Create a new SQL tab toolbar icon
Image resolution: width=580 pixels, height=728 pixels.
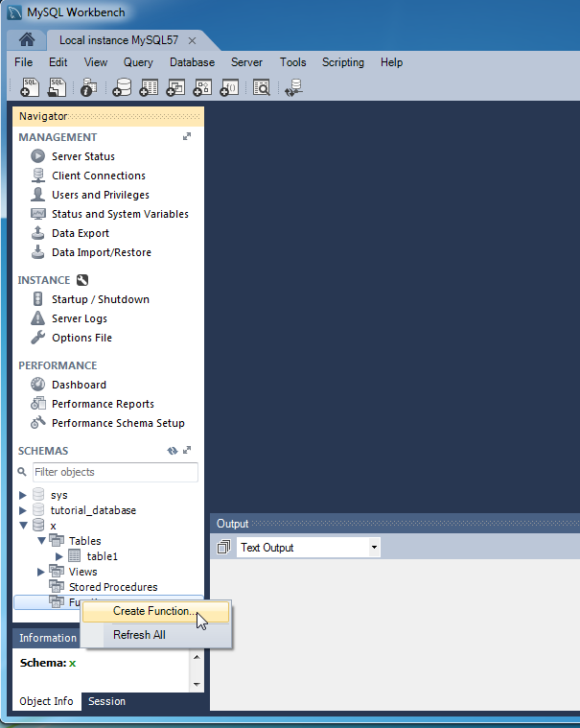click(x=30, y=87)
